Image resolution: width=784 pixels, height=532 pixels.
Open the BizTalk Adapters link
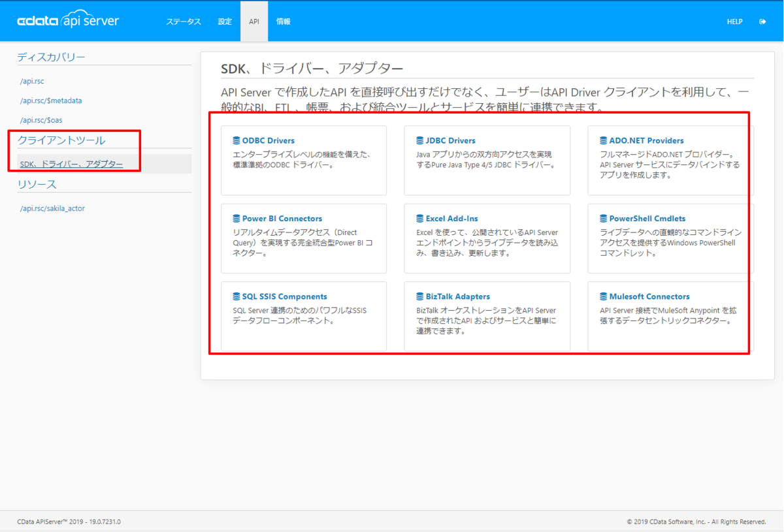[x=458, y=296]
